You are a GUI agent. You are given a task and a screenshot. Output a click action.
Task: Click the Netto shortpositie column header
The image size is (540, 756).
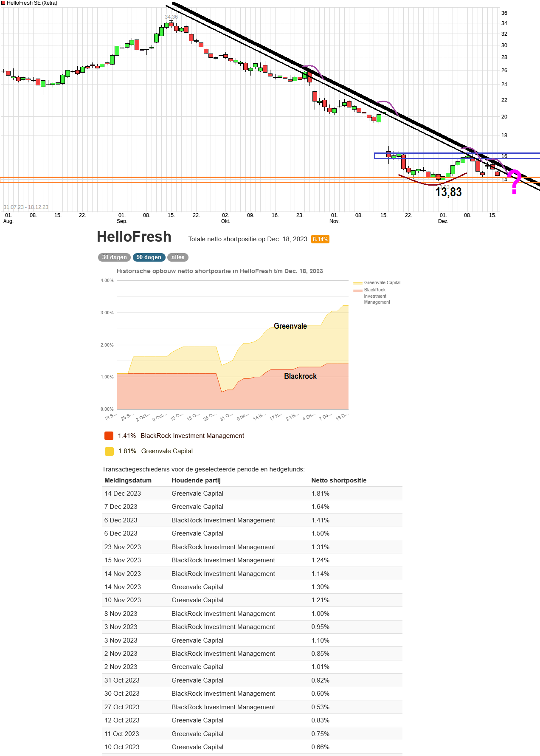pos(339,480)
